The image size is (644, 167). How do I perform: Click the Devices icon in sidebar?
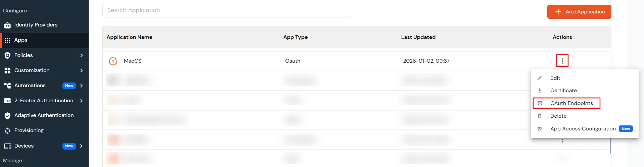click(x=7, y=146)
